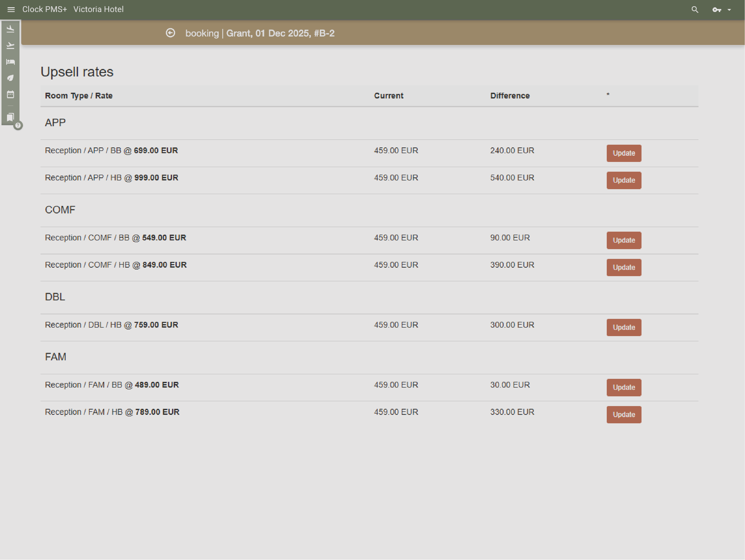Click the housekeeping leaf icon in sidebar
This screenshot has height=560, width=745.
[10, 78]
